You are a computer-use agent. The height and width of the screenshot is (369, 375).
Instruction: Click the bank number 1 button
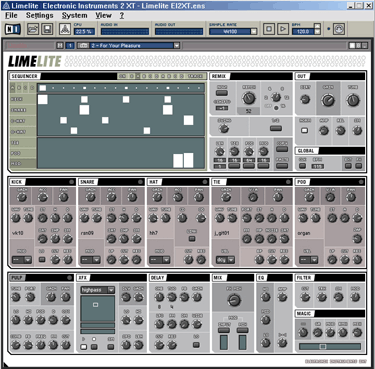tap(70, 46)
